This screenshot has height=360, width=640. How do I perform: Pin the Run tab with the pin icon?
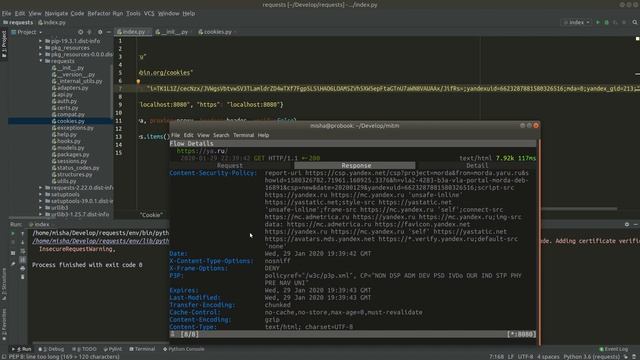click(13, 264)
